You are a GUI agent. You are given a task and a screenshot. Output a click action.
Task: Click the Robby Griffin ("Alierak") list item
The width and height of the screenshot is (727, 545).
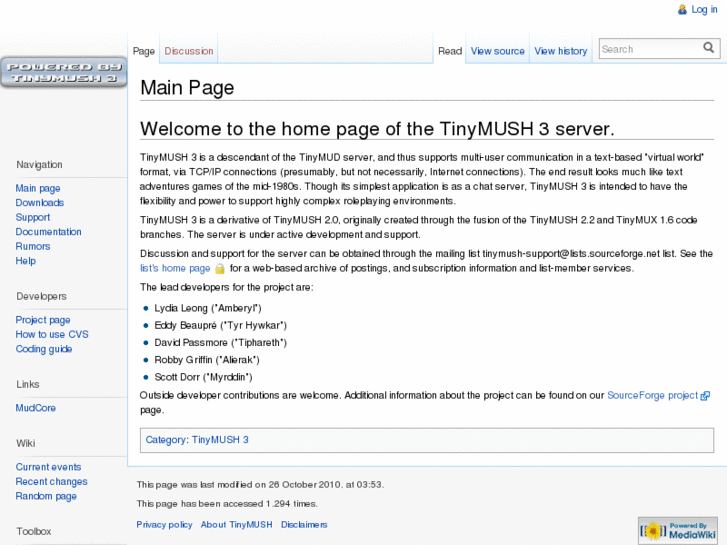click(x=207, y=360)
